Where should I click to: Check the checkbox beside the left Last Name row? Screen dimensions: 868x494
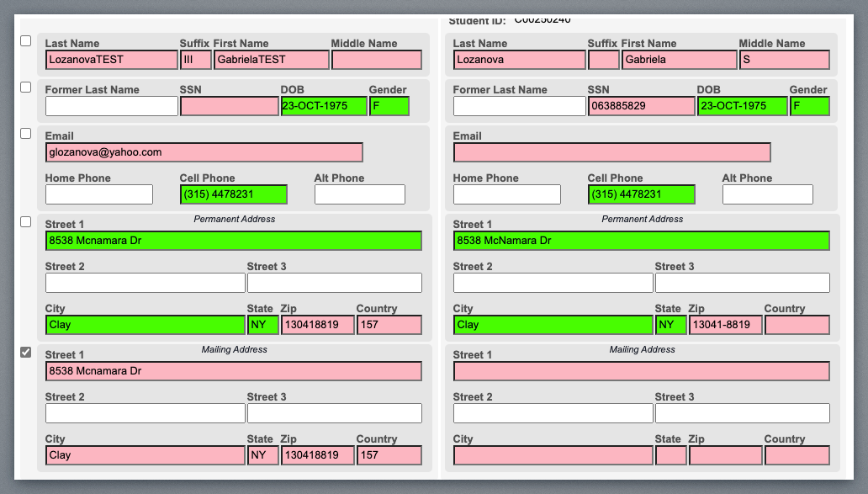click(25, 41)
